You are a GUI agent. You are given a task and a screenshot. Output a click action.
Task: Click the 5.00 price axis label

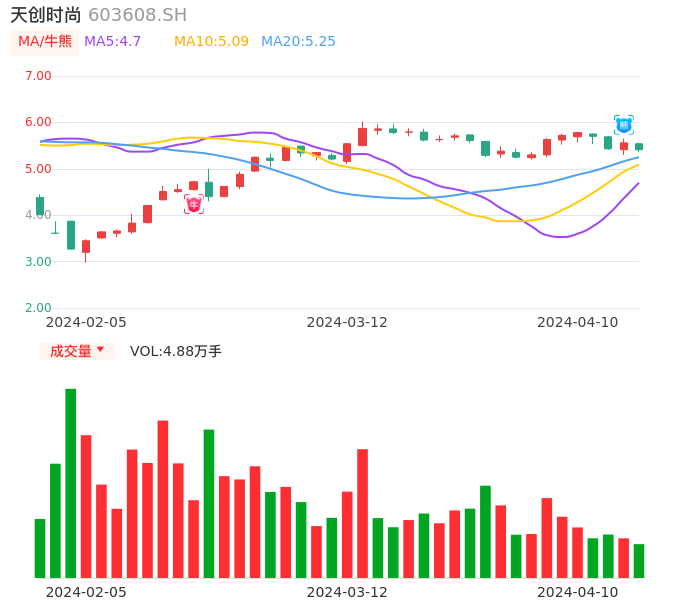tap(38, 169)
